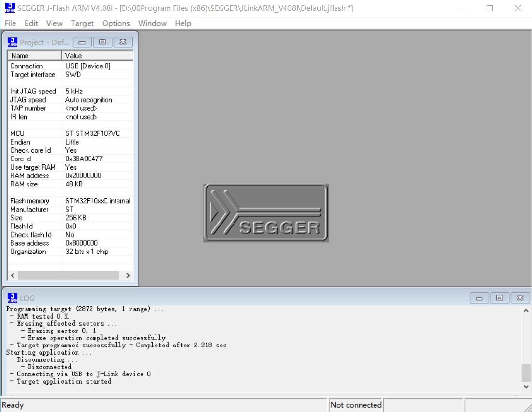Select the IR len row
Screen dimensions: 532x412
click(x=70, y=117)
